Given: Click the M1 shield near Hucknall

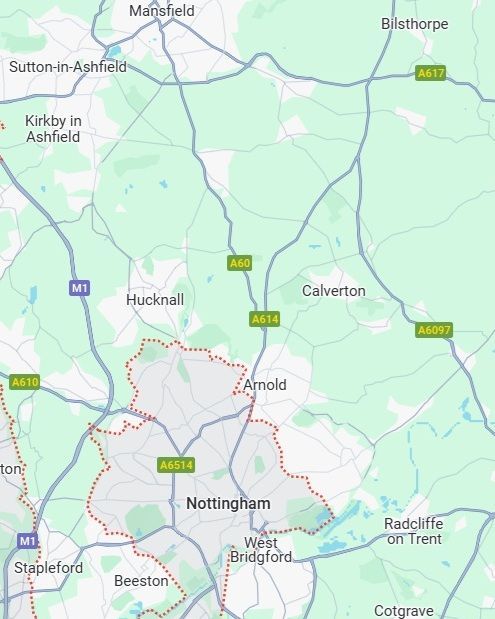Looking at the screenshot, I should [79, 288].
